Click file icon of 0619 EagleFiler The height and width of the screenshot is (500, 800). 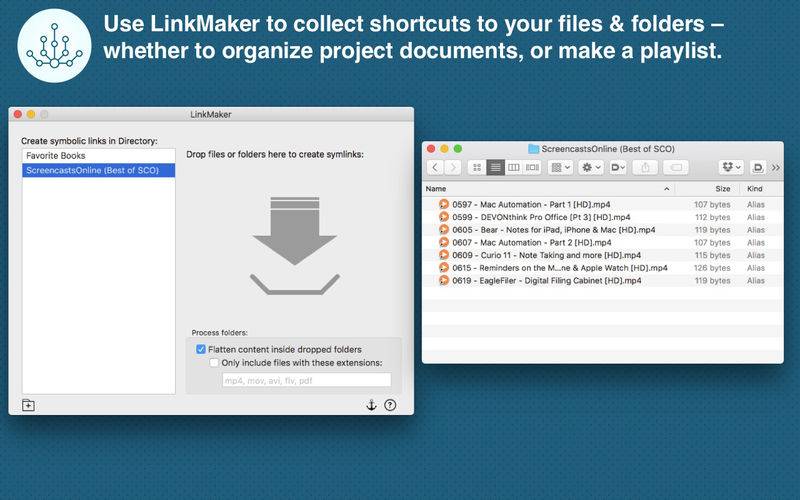(x=444, y=280)
